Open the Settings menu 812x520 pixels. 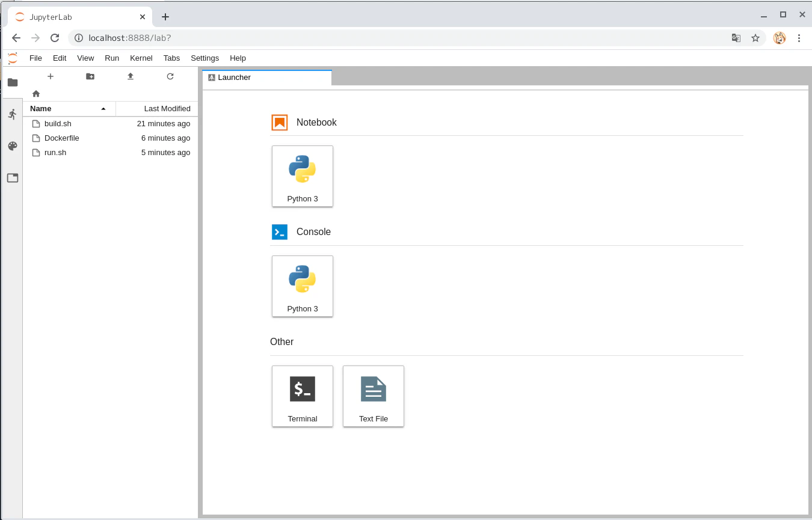[x=205, y=58]
